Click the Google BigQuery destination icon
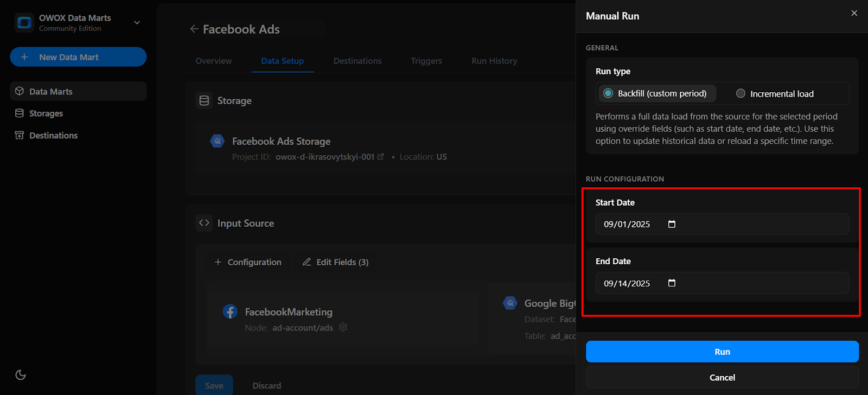This screenshot has height=395, width=868. tap(510, 303)
